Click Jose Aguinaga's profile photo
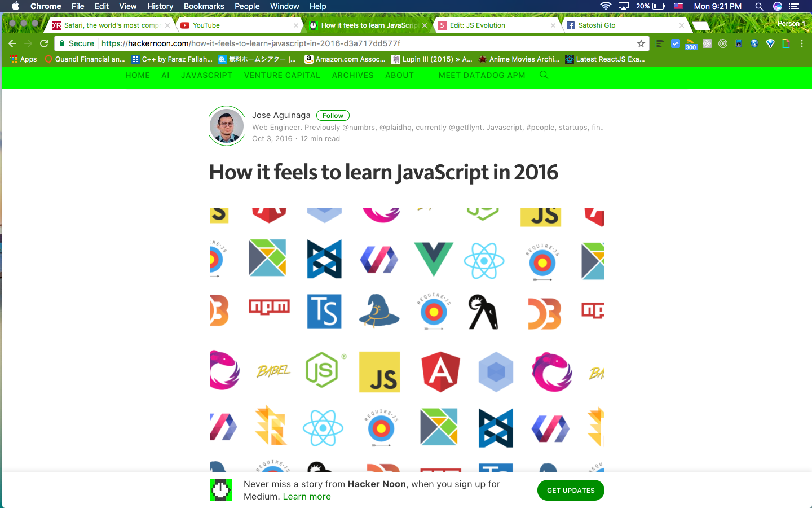 (227, 126)
